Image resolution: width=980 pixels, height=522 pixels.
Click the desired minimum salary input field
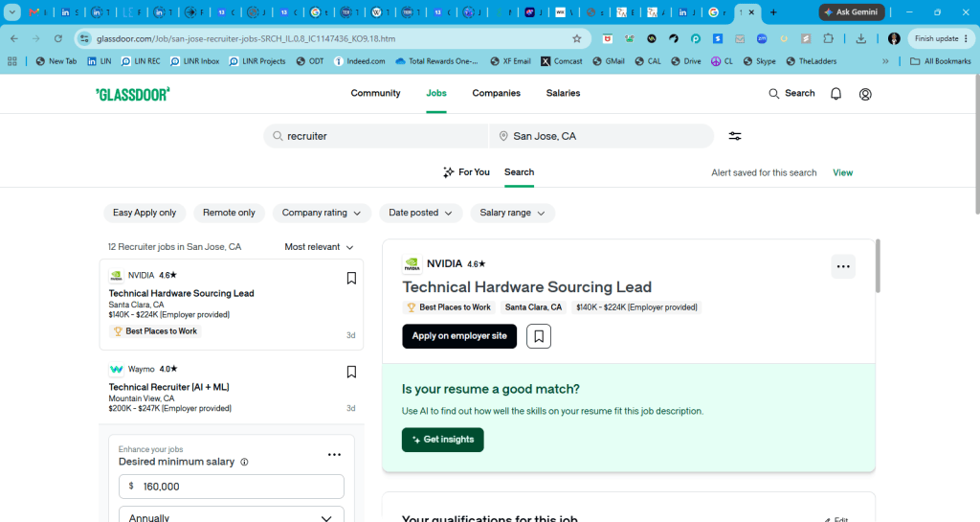click(232, 487)
